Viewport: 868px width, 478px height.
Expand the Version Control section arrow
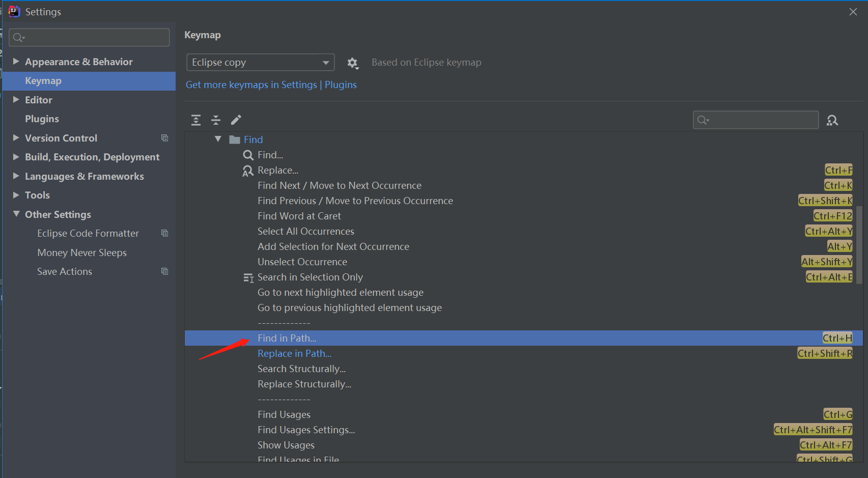tap(16, 137)
